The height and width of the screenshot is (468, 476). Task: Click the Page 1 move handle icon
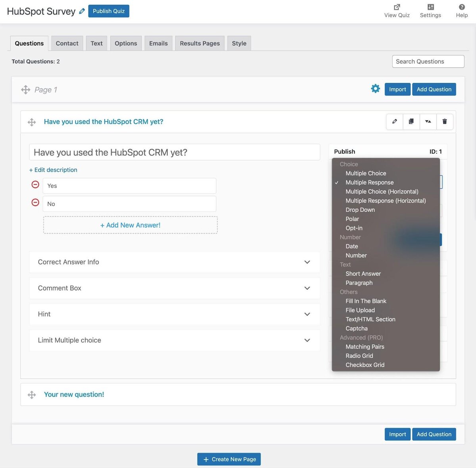[x=26, y=90]
